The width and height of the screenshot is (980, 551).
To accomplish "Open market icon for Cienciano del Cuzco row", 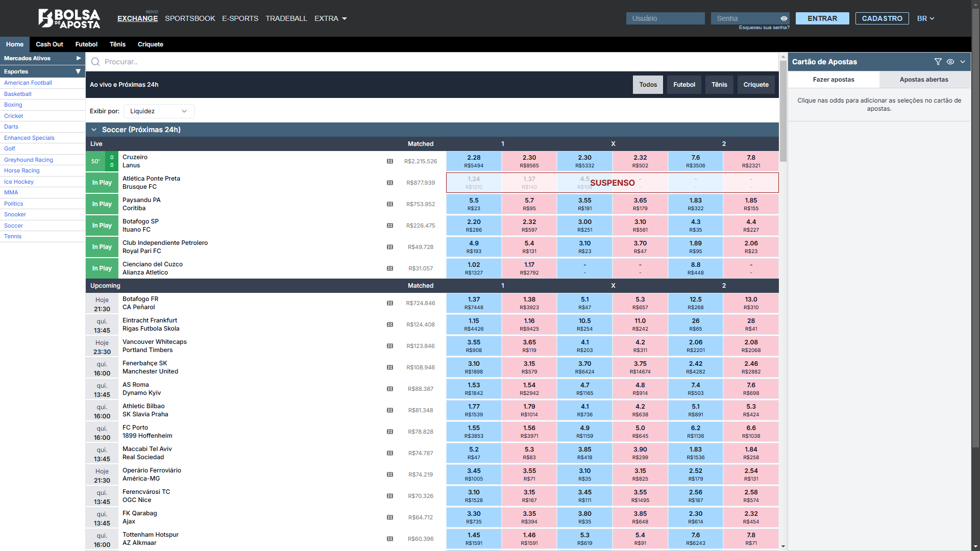I will pyautogui.click(x=390, y=268).
